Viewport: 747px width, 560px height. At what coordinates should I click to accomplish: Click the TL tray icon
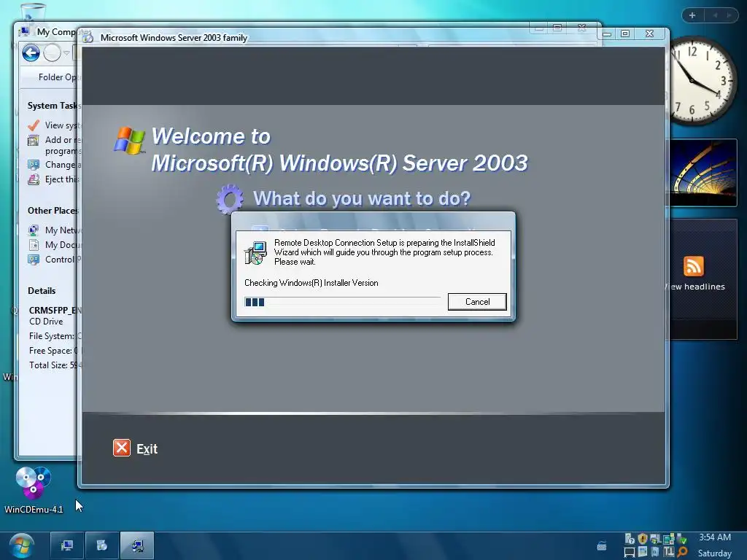pyautogui.click(x=669, y=552)
